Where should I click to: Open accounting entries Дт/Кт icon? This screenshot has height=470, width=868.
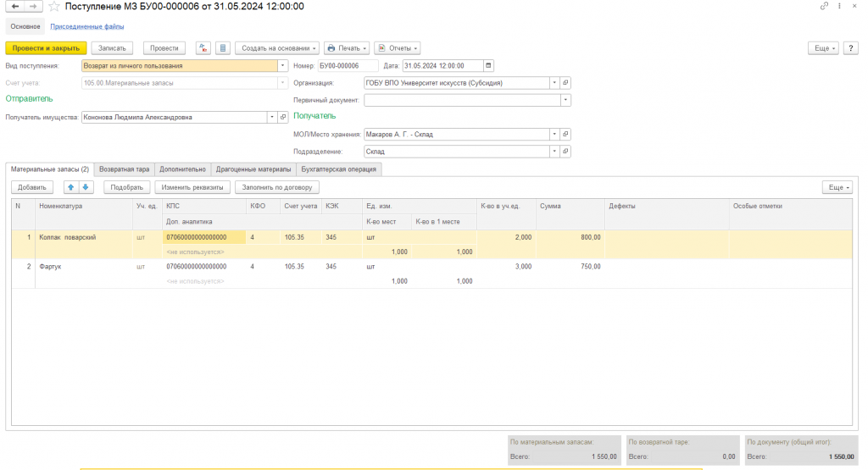point(203,48)
